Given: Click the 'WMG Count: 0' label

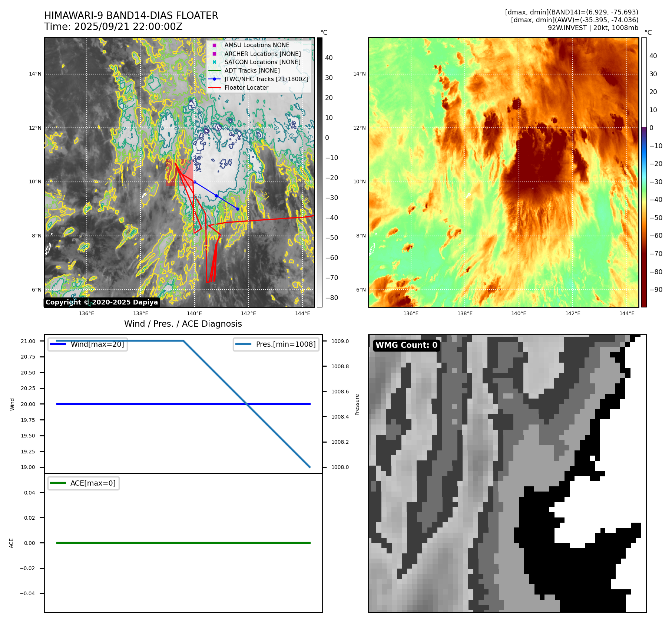Looking at the screenshot, I should 407,345.
